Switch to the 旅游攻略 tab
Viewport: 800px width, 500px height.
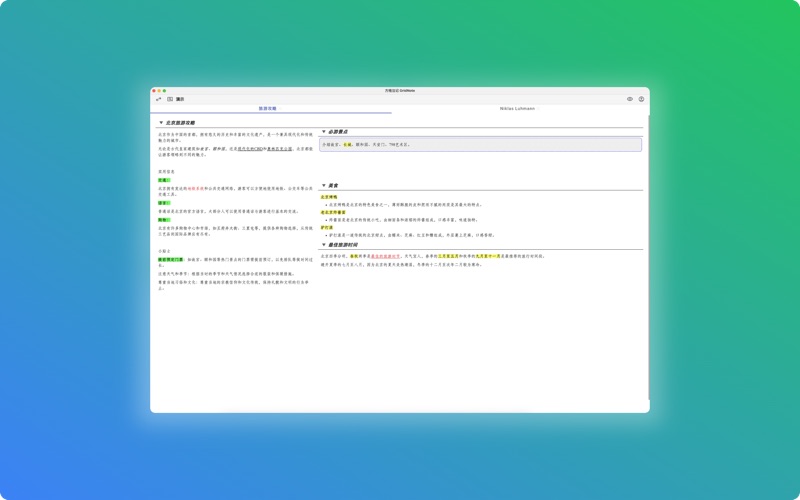268,108
